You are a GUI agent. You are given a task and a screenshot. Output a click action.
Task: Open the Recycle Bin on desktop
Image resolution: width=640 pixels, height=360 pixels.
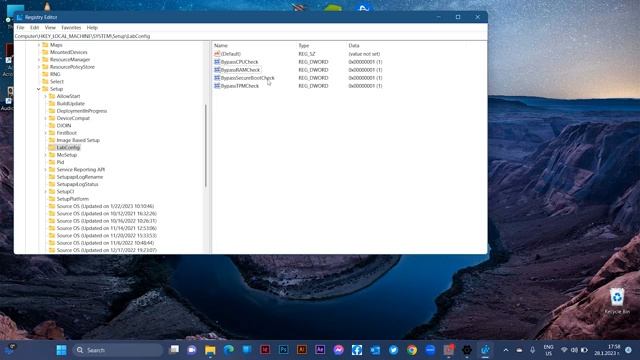tap(617, 301)
